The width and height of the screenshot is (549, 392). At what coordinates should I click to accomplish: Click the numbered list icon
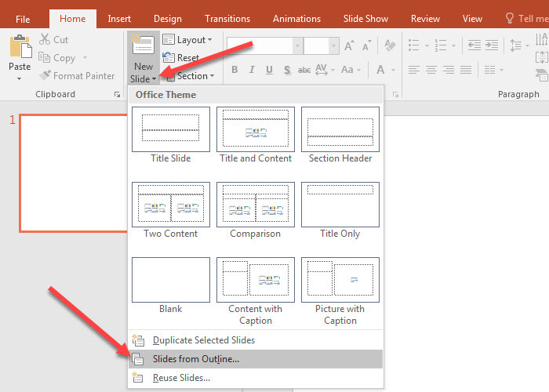pyautogui.click(x=441, y=45)
